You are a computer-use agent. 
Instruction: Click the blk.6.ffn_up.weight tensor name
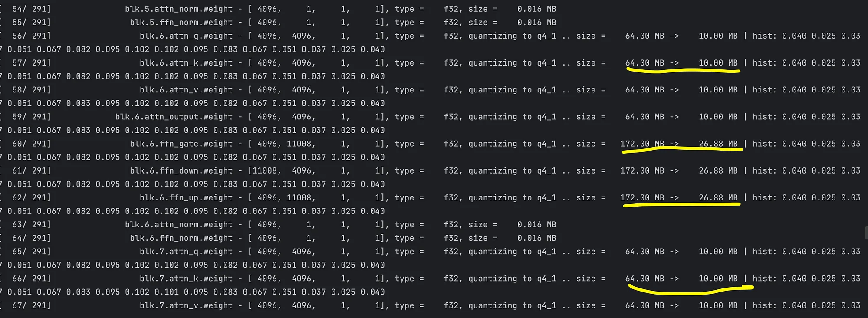(x=186, y=197)
